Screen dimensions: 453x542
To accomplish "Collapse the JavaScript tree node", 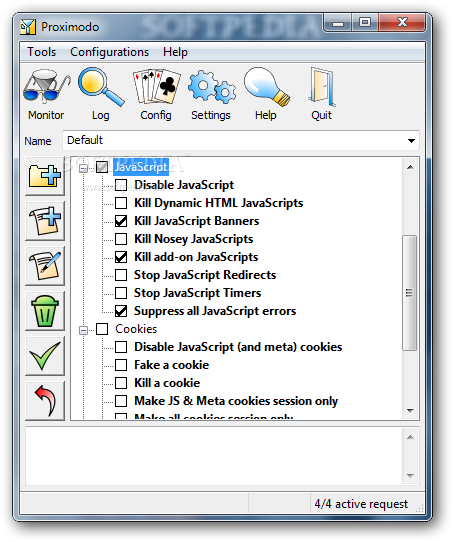I will click(x=83, y=168).
